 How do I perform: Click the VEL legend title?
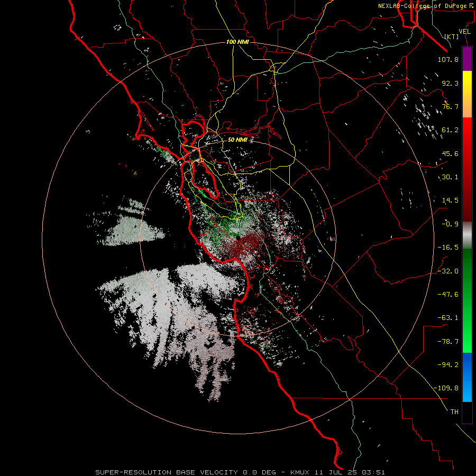coord(464,32)
